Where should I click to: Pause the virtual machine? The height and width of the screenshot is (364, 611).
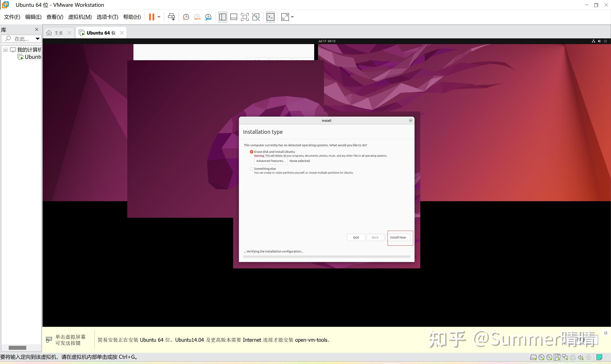pos(152,17)
